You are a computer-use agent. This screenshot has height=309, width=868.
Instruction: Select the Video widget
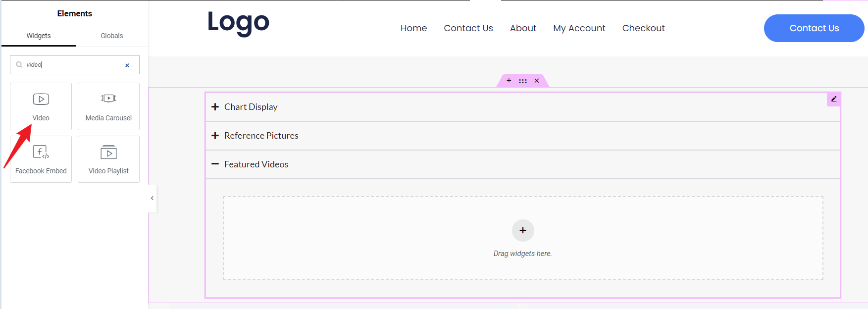pos(41,106)
